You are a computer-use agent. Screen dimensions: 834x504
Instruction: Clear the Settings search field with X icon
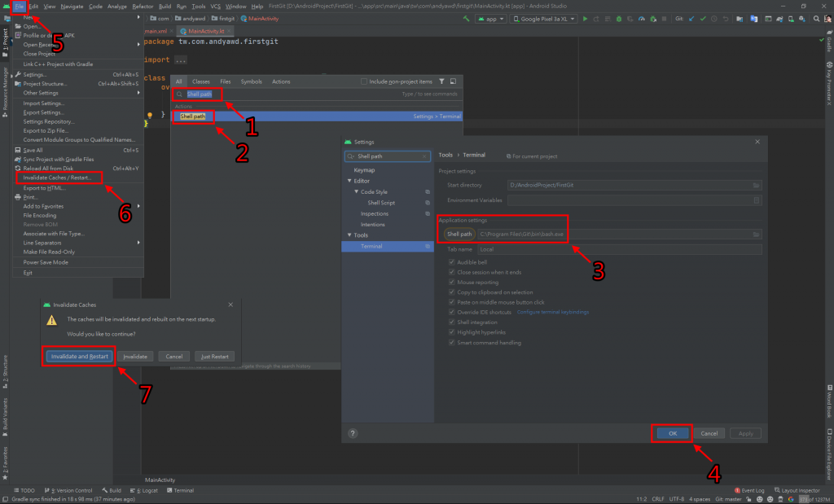(424, 156)
